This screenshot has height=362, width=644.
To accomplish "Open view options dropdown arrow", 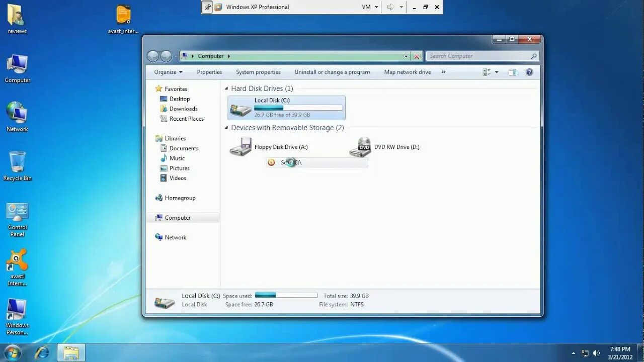I will click(x=497, y=72).
